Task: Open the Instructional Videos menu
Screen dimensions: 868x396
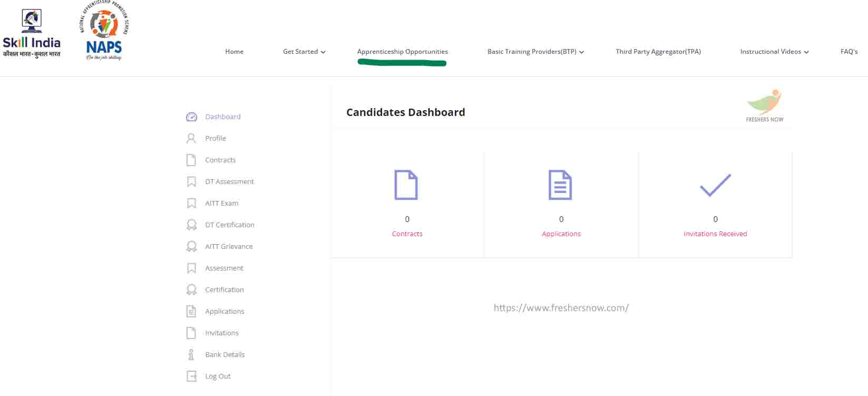Action: coord(771,52)
